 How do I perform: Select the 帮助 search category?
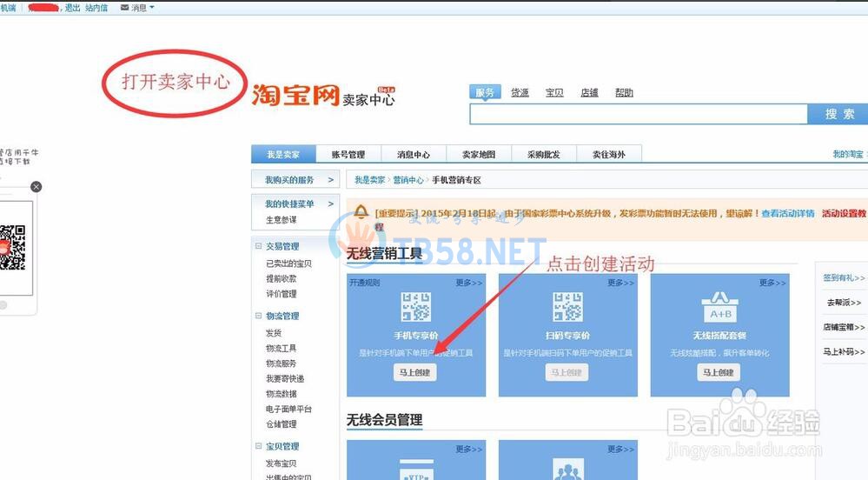[624, 92]
